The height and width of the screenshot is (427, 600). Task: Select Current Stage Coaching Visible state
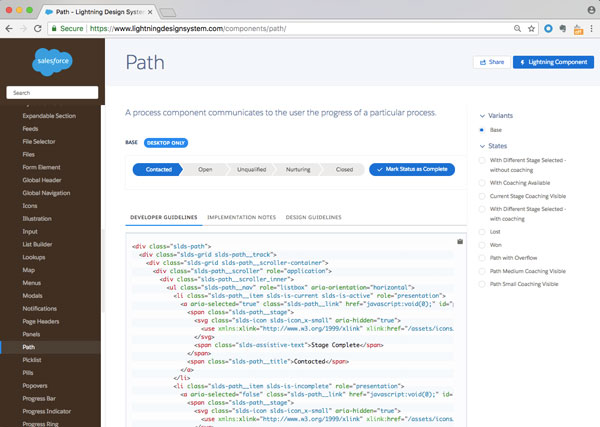482,196
